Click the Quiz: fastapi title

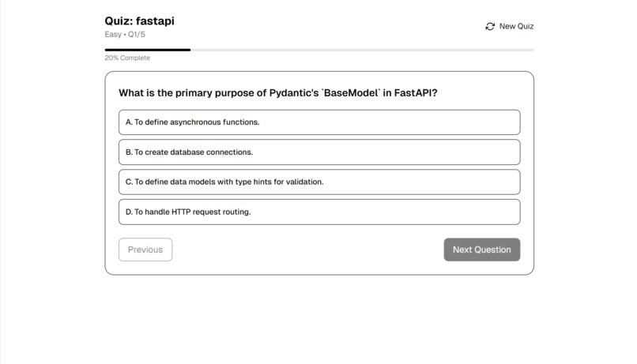coord(139,21)
